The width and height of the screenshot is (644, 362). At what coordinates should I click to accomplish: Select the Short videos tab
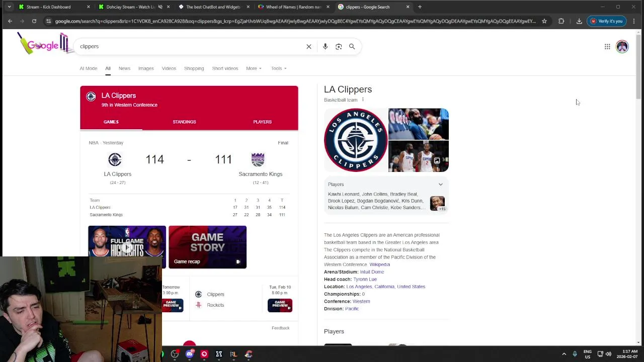(225, 68)
